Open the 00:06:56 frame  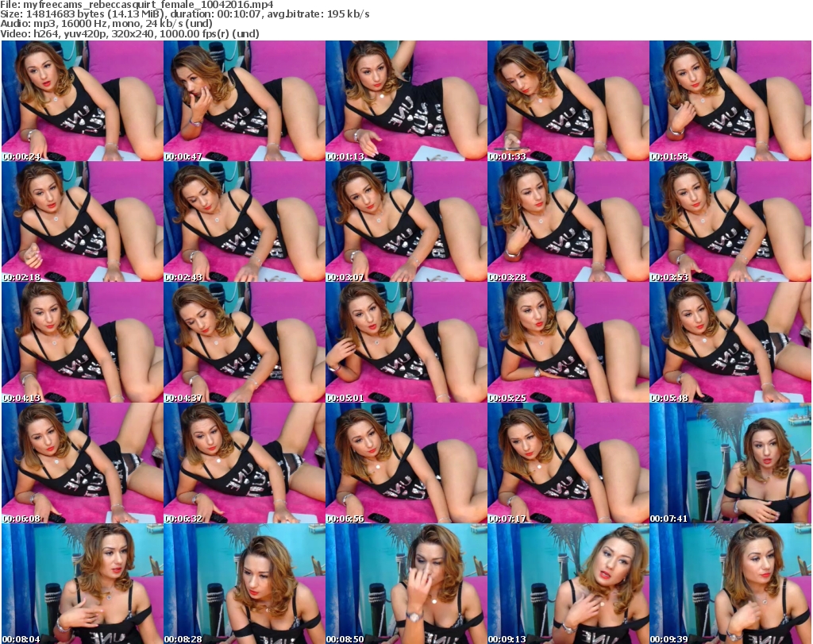pos(406,463)
